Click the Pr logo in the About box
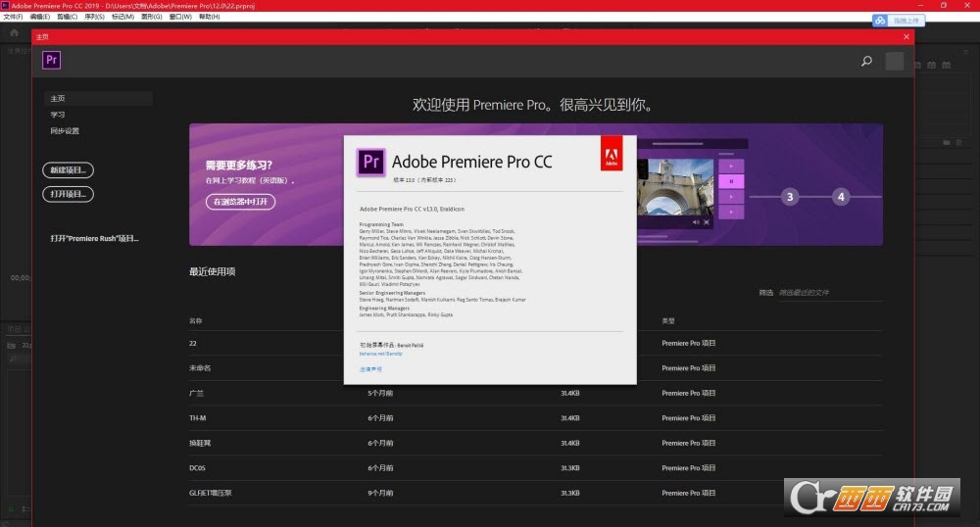This screenshot has height=527, width=980. pyautogui.click(x=370, y=163)
